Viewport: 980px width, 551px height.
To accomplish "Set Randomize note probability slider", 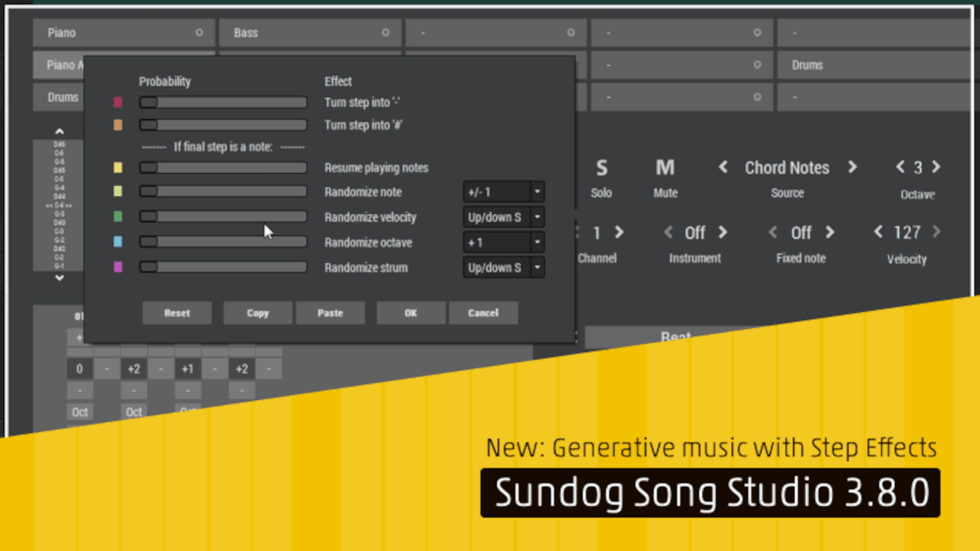I will pyautogui.click(x=223, y=192).
